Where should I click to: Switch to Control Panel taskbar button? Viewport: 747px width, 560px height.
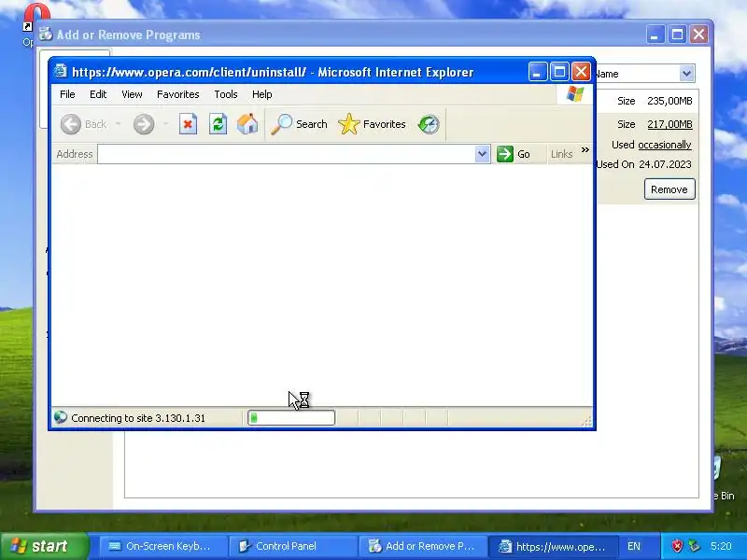coord(291,546)
